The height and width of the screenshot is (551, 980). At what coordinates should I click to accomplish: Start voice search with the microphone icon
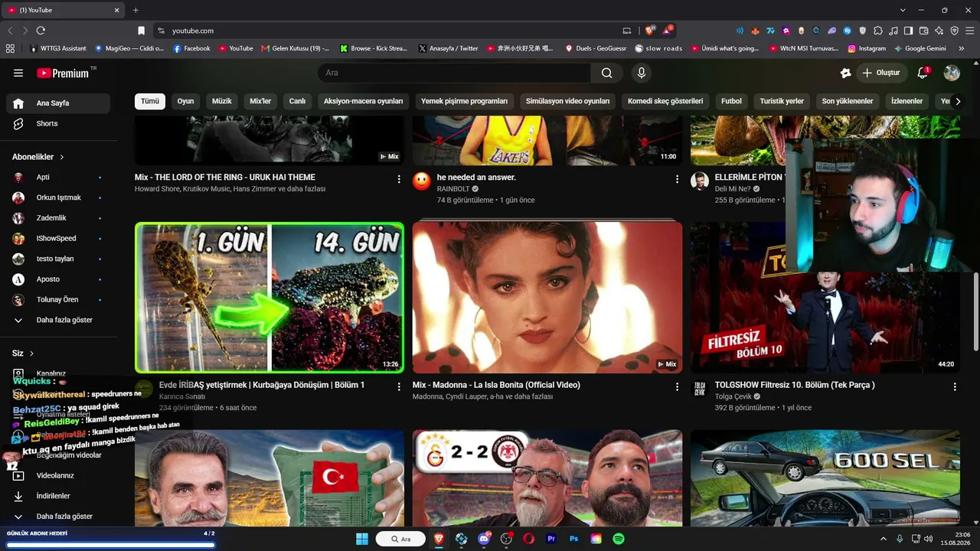coord(642,73)
